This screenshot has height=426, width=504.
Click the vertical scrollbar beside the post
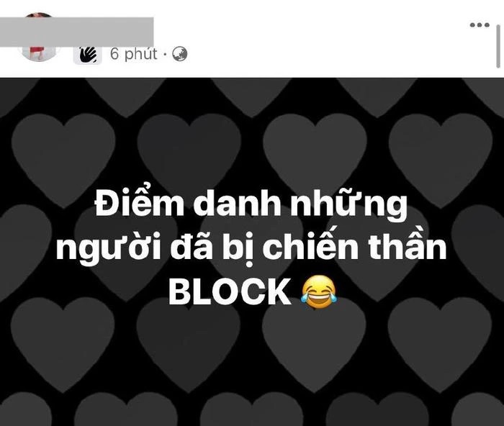click(x=498, y=47)
